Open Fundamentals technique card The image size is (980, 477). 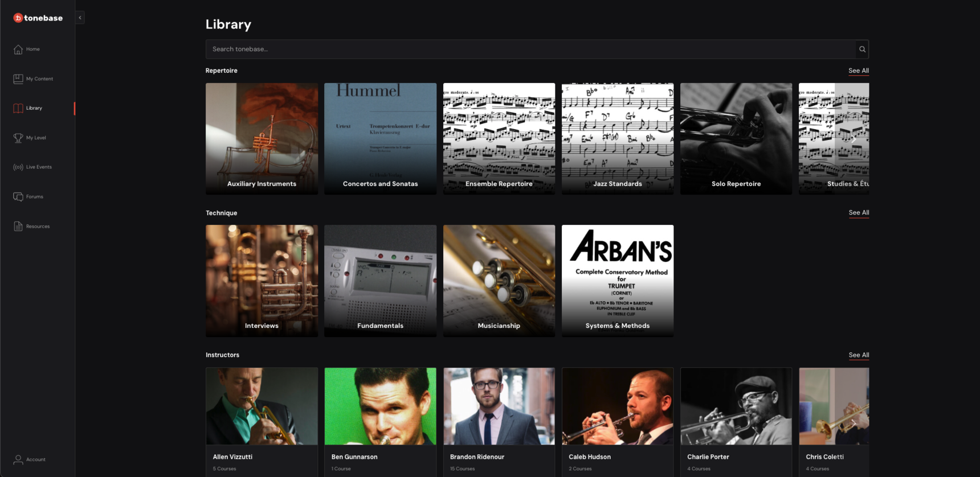[381, 281]
